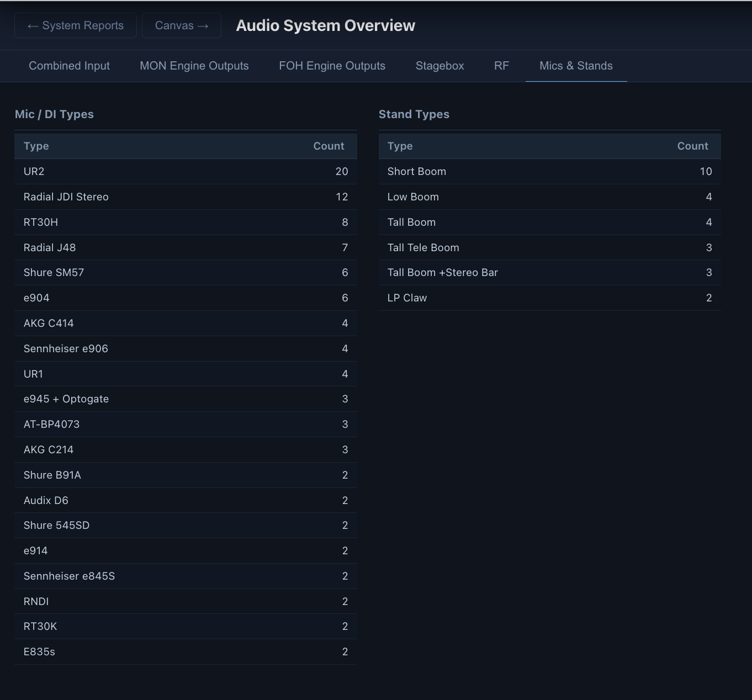Select the e914 mic row
Viewport: 752px width, 700px height.
[x=186, y=551]
